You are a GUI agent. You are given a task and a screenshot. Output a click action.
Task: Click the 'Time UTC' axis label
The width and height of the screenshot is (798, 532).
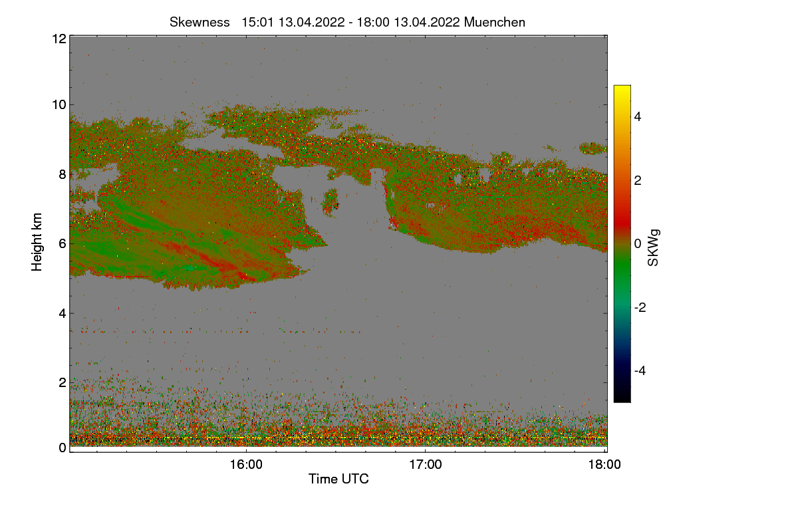tap(338, 479)
